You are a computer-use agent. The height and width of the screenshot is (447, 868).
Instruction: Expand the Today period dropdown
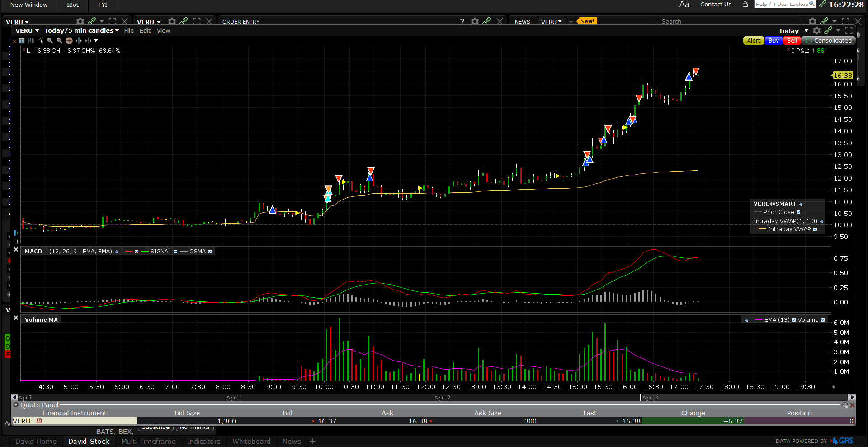806,31
